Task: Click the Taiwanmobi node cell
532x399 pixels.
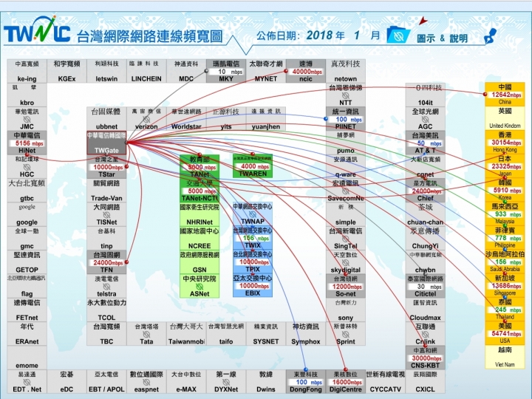Action: [x=186, y=334]
